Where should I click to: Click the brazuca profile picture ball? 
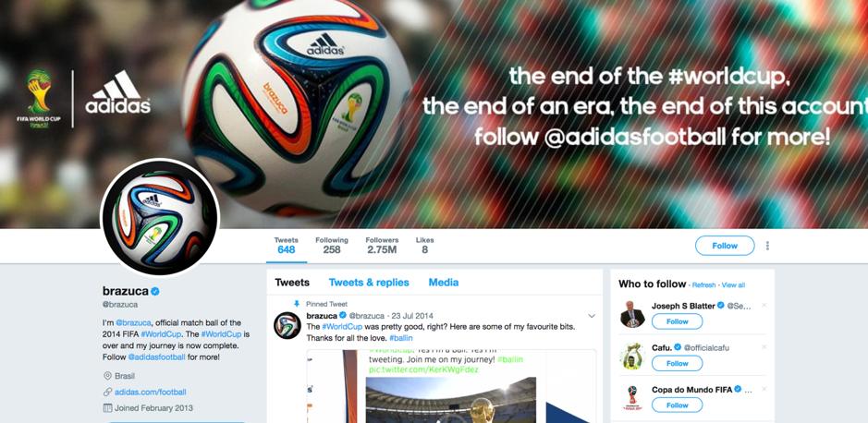point(159,217)
